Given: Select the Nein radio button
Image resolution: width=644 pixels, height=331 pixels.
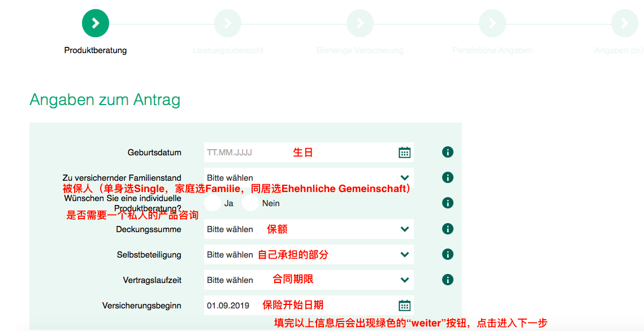Looking at the screenshot, I should click(x=250, y=203).
